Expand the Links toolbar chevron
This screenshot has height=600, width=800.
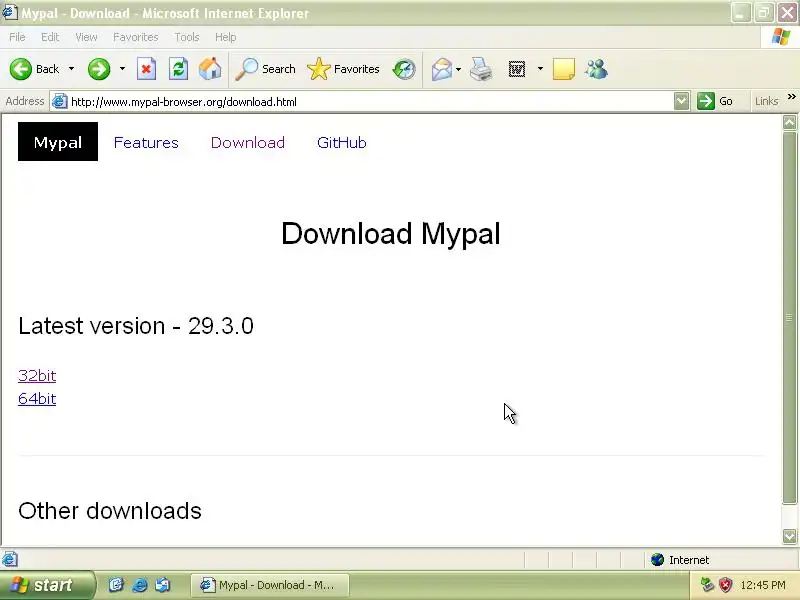pyautogui.click(x=791, y=96)
